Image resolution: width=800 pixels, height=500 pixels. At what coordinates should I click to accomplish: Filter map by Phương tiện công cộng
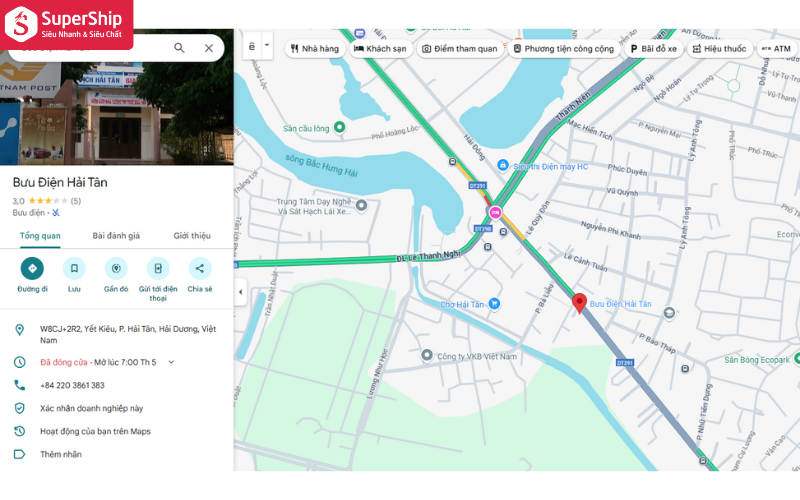point(564,49)
